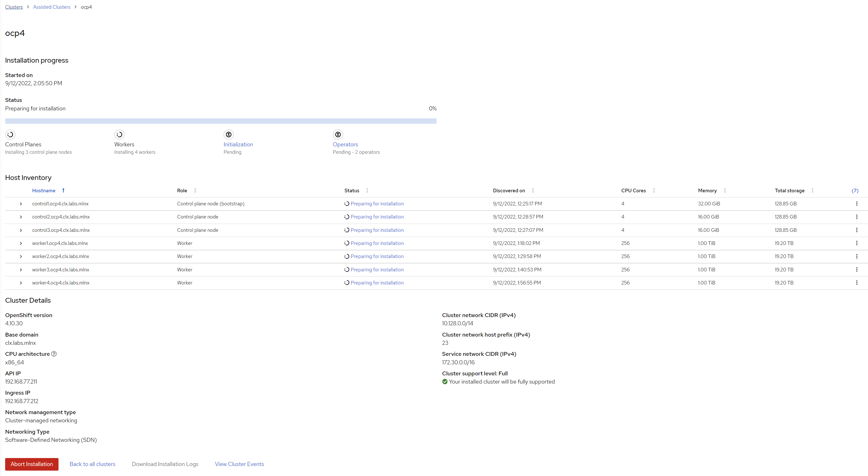Open the Operators step link

[345, 144]
